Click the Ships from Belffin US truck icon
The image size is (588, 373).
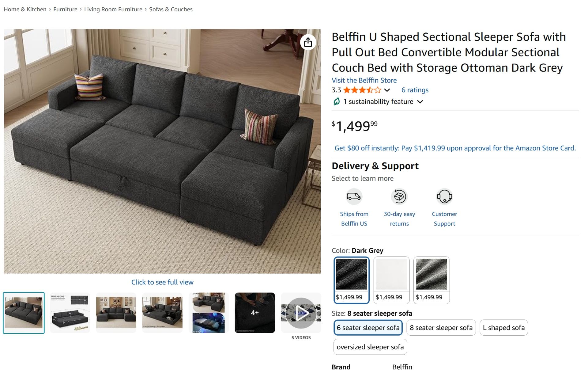354,196
